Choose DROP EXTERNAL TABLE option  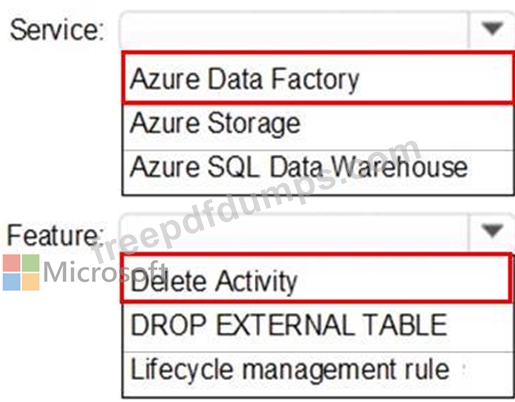318,328
